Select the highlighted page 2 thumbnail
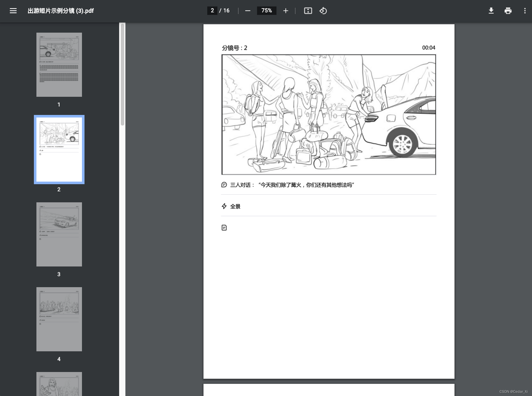The width and height of the screenshot is (532, 396). (x=59, y=149)
